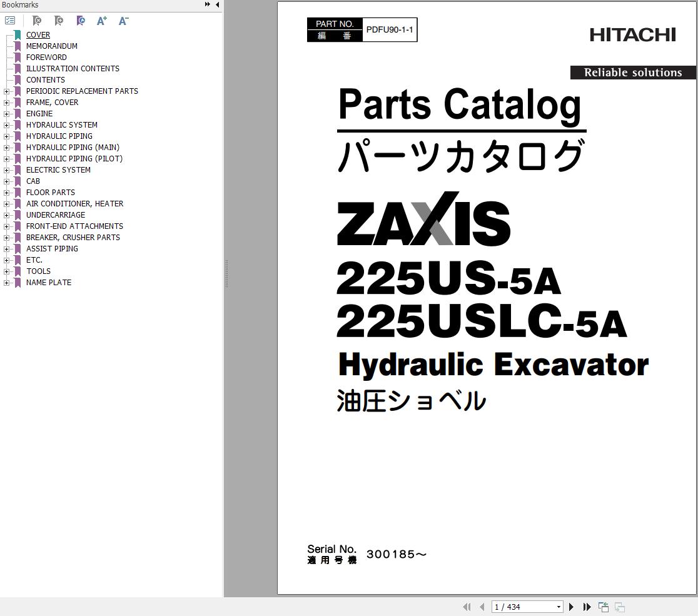
Task: Expand the UNDERCARRIAGE bookmark node
Action: click(x=6, y=215)
